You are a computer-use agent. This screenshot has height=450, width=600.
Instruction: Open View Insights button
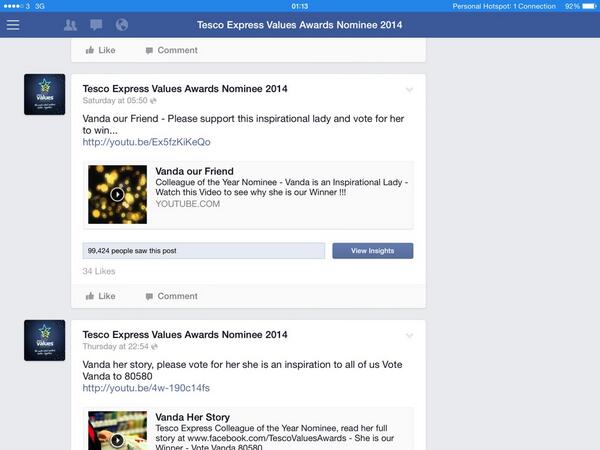click(x=373, y=251)
